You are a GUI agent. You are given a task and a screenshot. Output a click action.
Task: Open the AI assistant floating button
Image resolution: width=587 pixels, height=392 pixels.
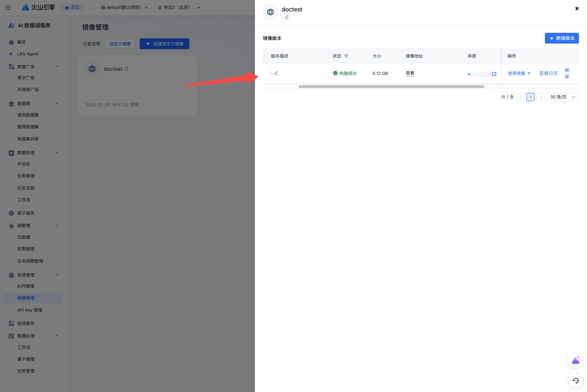[576, 361]
